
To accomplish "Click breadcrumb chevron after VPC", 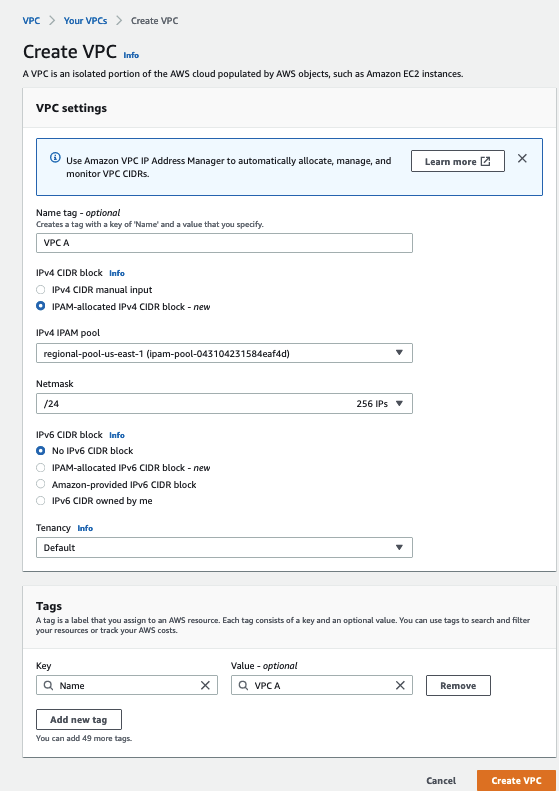I will [x=52, y=21].
